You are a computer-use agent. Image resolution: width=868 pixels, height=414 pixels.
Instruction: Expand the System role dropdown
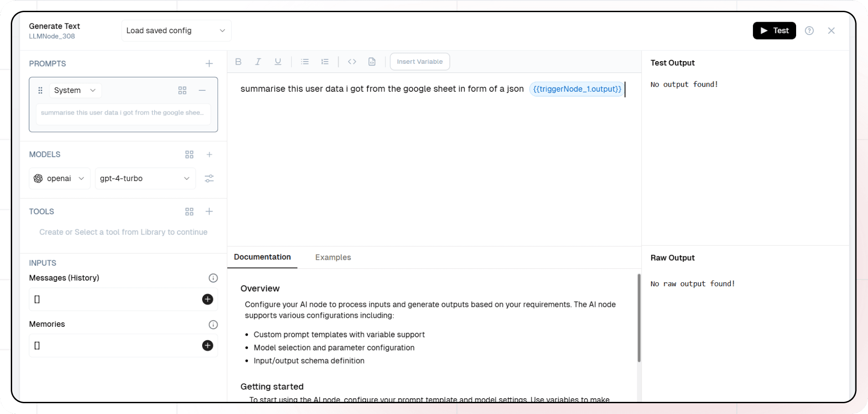pyautogui.click(x=75, y=90)
